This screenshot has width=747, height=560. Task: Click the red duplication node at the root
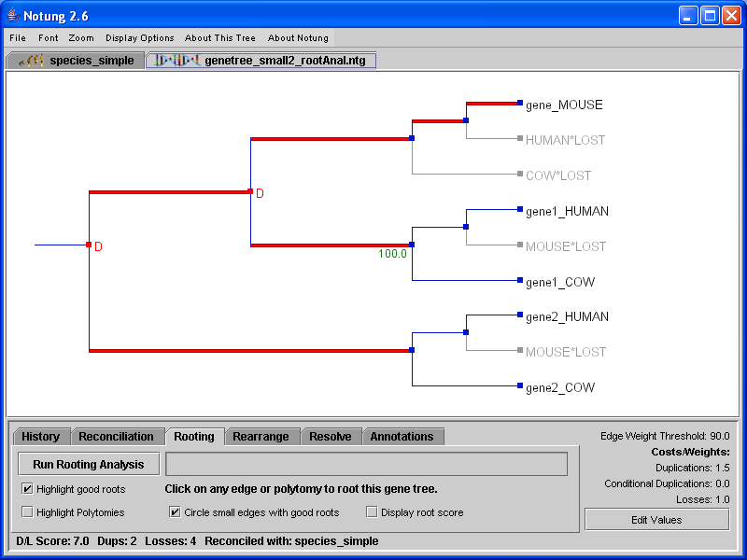(x=89, y=245)
